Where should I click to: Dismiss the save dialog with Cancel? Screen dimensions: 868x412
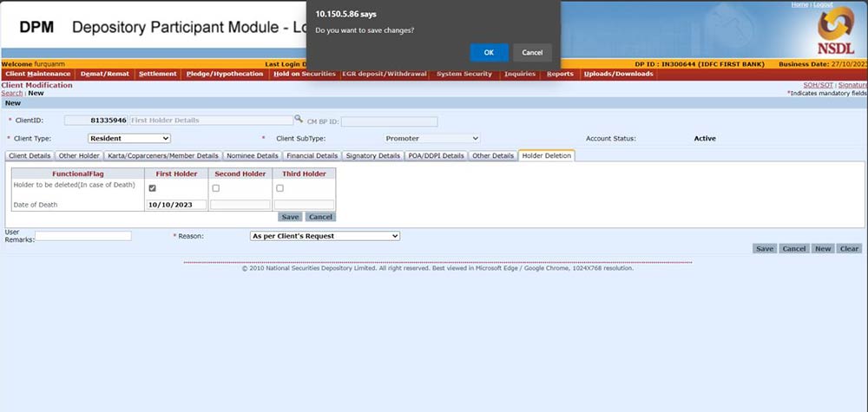click(x=532, y=53)
